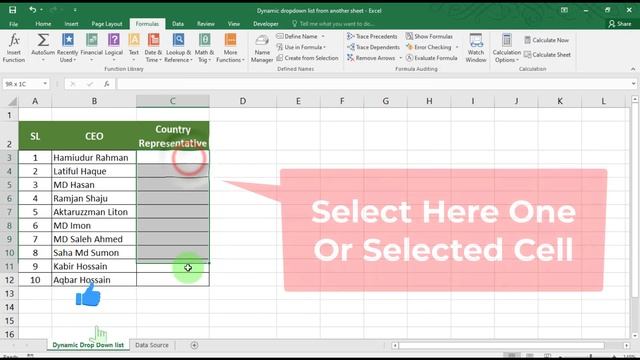Switch to the Data tab

click(x=178, y=24)
